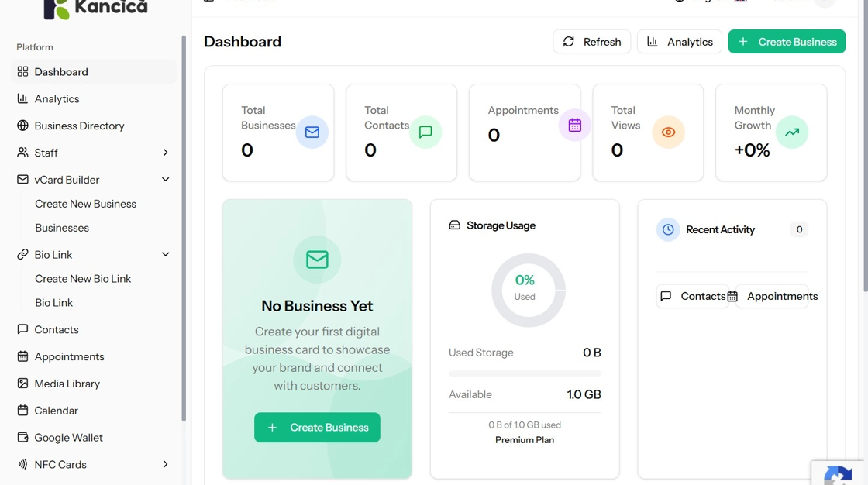Click the Total Views orange eye icon
The height and width of the screenshot is (485, 868).
668,132
